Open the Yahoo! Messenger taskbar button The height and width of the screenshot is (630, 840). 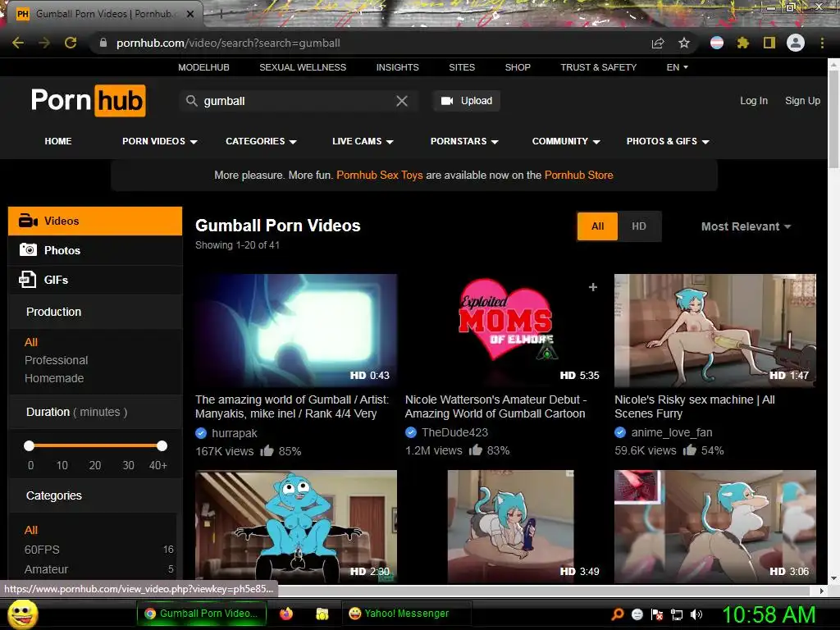tap(407, 614)
